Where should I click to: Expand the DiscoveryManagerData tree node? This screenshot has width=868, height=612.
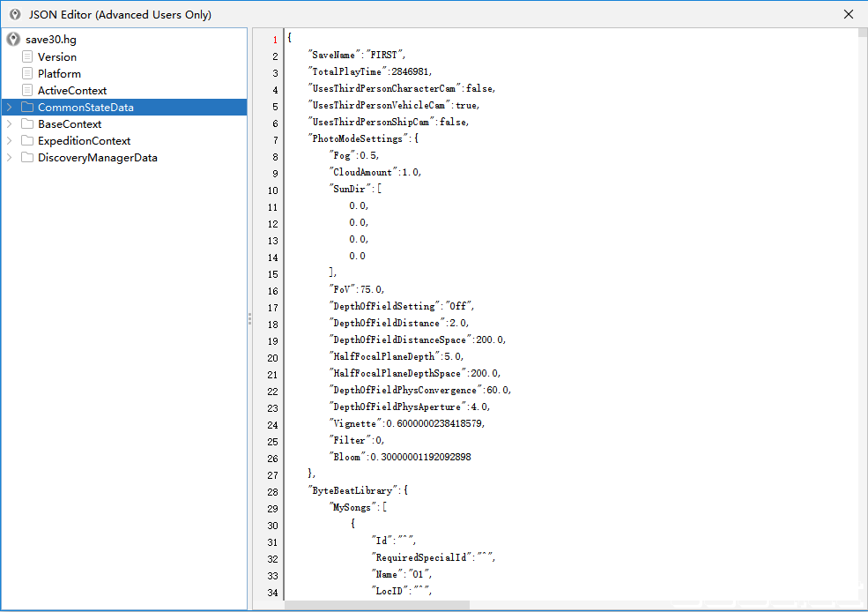[10, 157]
